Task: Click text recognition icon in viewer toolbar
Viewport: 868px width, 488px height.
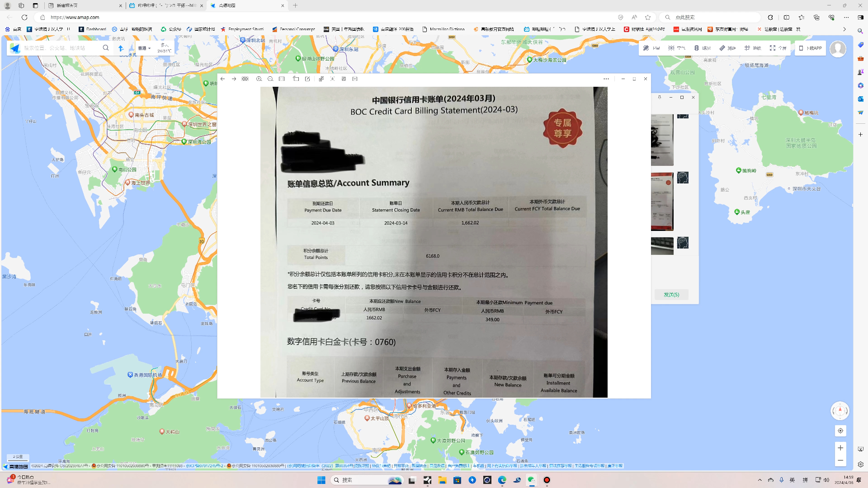Action: click(x=332, y=79)
